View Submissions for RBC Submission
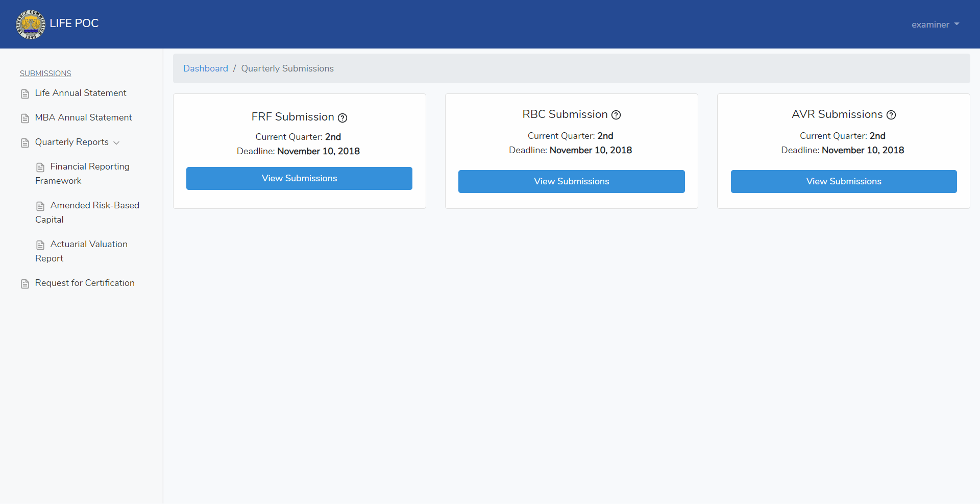Viewport: 980px width, 504px height. pos(572,181)
